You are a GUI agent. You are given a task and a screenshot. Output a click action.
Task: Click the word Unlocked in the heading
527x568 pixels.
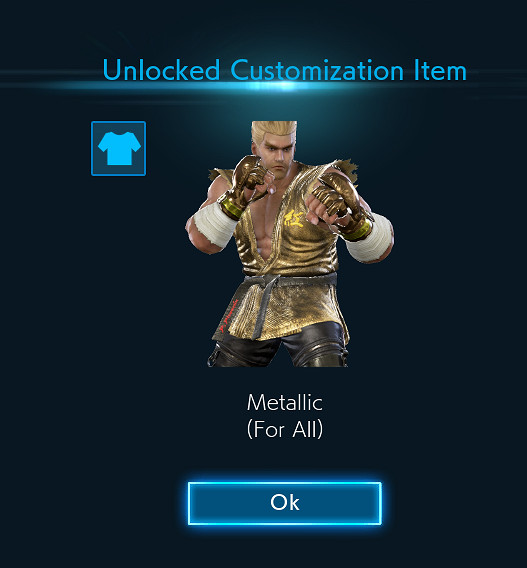(x=162, y=70)
